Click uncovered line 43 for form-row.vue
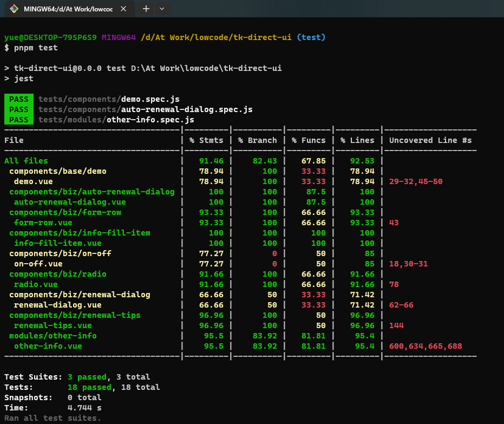This screenshot has width=504, height=424. pyautogui.click(x=394, y=223)
